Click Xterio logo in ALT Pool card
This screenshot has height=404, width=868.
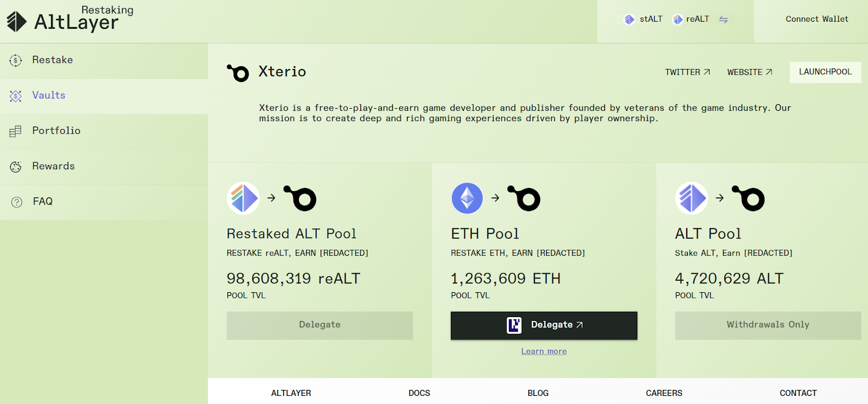coord(748,198)
